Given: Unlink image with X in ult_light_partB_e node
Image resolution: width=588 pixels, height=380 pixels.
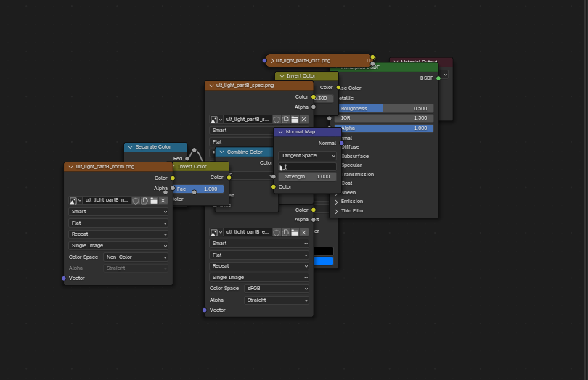Looking at the screenshot, I should [x=303, y=232].
